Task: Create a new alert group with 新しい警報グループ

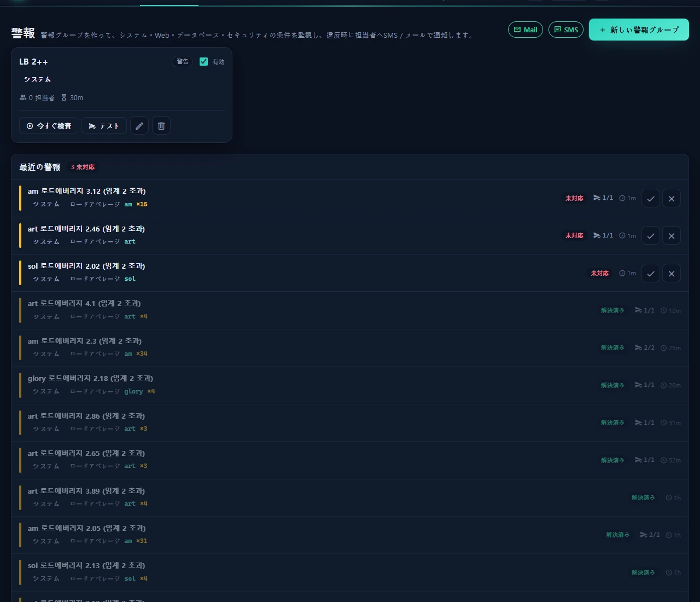Action: click(x=639, y=30)
